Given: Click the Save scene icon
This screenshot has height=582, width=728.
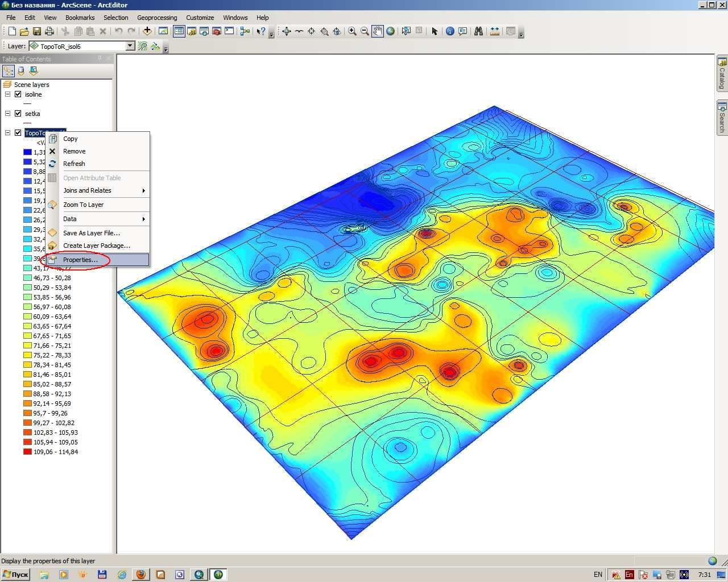Looking at the screenshot, I should (x=37, y=31).
